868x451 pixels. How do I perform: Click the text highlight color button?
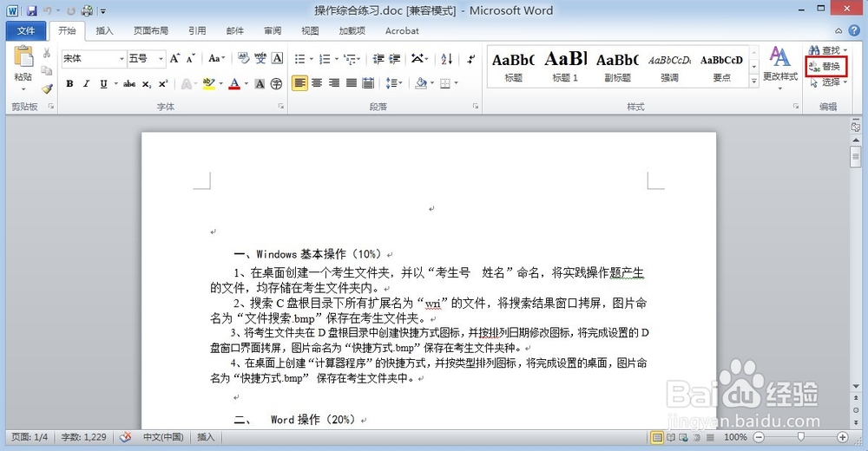(208, 83)
